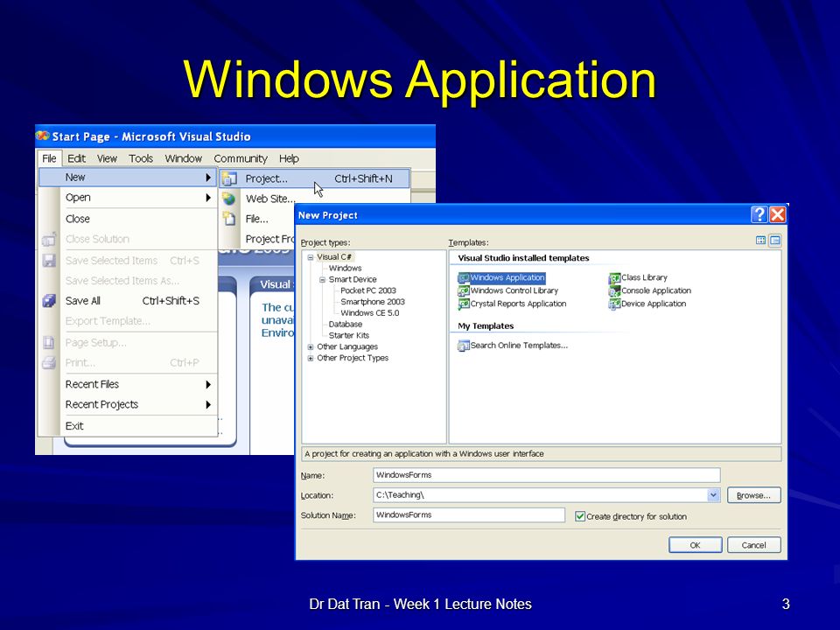The width and height of the screenshot is (840, 630).
Task: Toggle Create directory for solution checkbox
Action: (x=579, y=516)
